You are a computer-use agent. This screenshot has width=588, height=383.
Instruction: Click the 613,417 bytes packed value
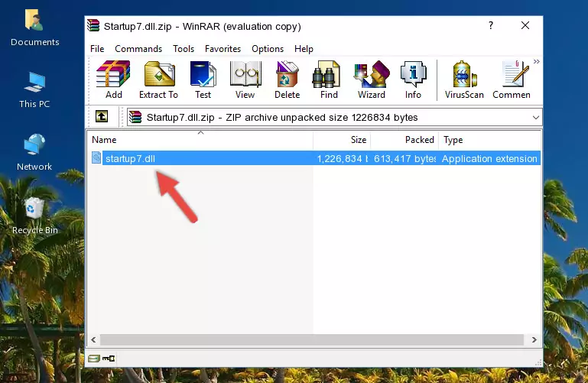pyautogui.click(x=404, y=159)
